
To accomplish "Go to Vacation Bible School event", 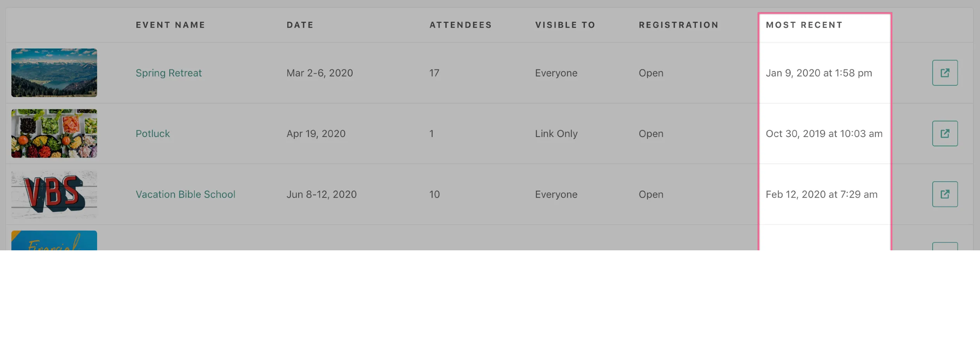I will tap(185, 194).
